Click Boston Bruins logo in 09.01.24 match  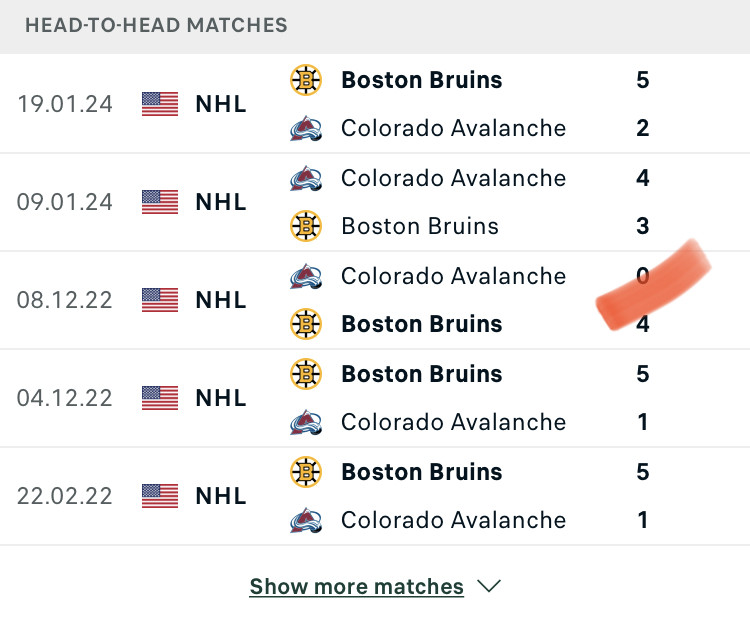tap(306, 226)
